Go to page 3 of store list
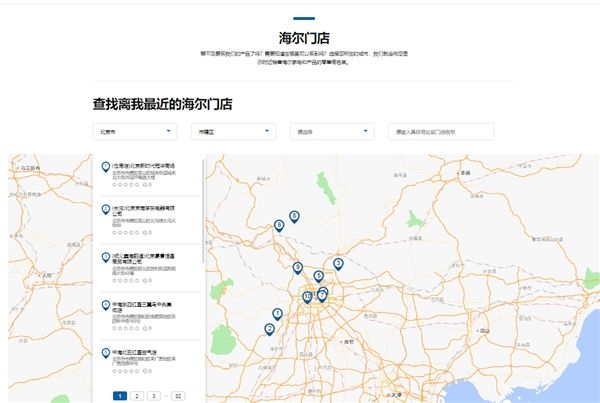This screenshot has width=600, height=403. pos(152,396)
